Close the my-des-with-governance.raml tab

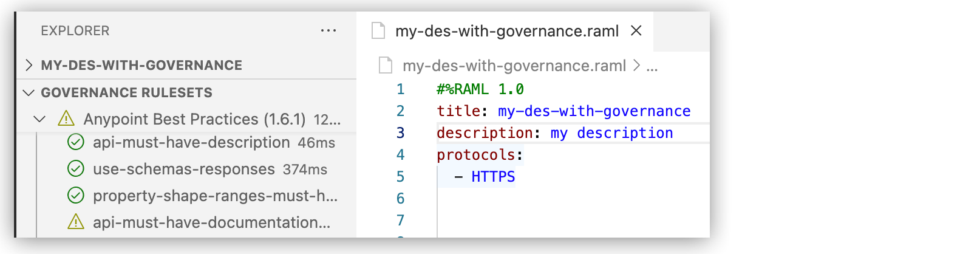[x=636, y=30]
